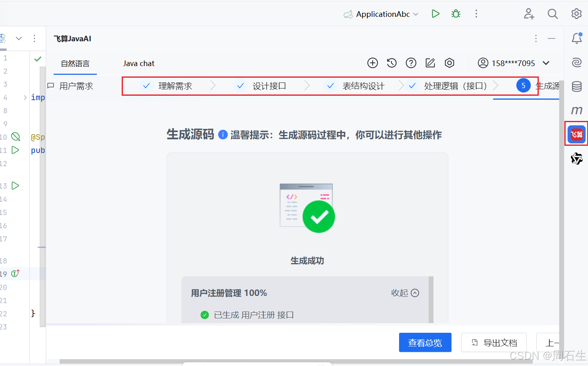This screenshot has height=366, width=588.
Task: Expand the editor tab list chevron
Action: click(19, 38)
